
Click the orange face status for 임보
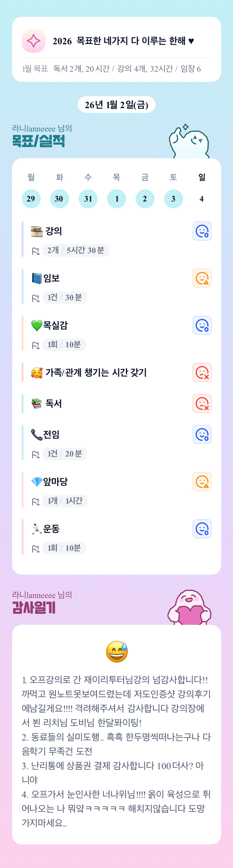(x=202, y=278)
